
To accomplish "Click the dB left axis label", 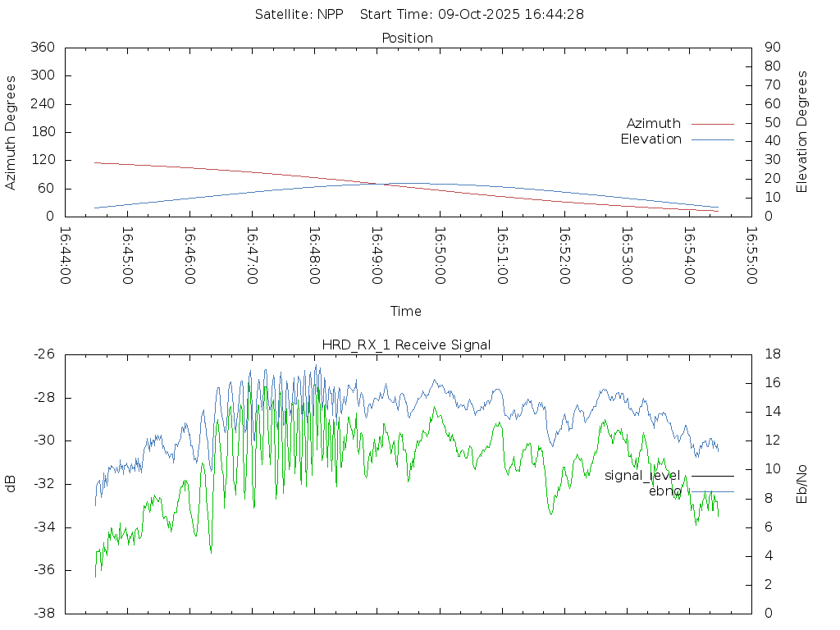I will click(x=11, y=484).
